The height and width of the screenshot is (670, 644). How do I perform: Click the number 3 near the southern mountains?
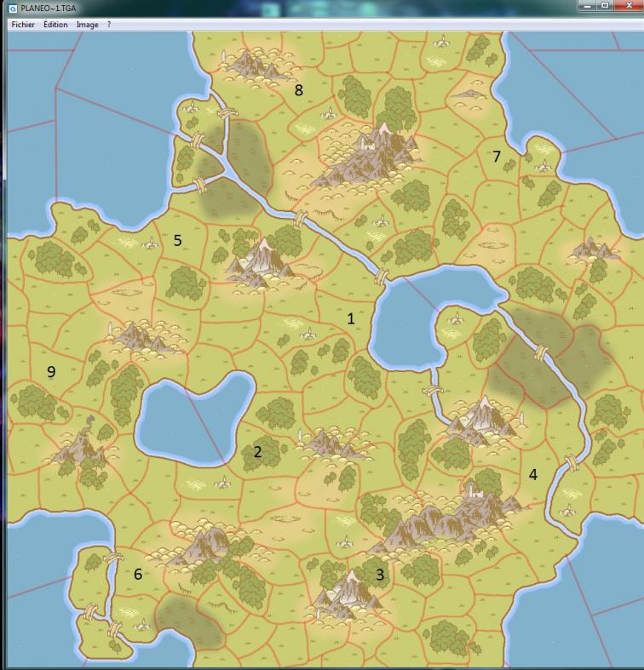click(380, 575)
